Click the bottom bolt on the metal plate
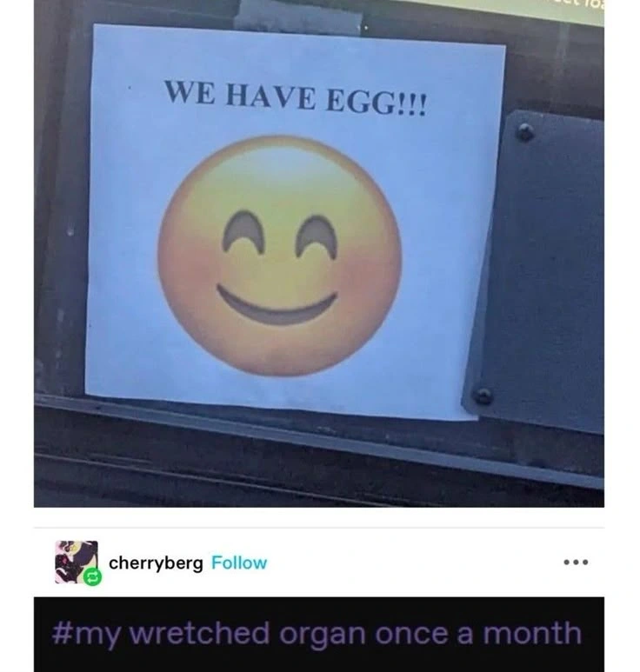This screenshot has width=640, height=672. click(483, 396)
